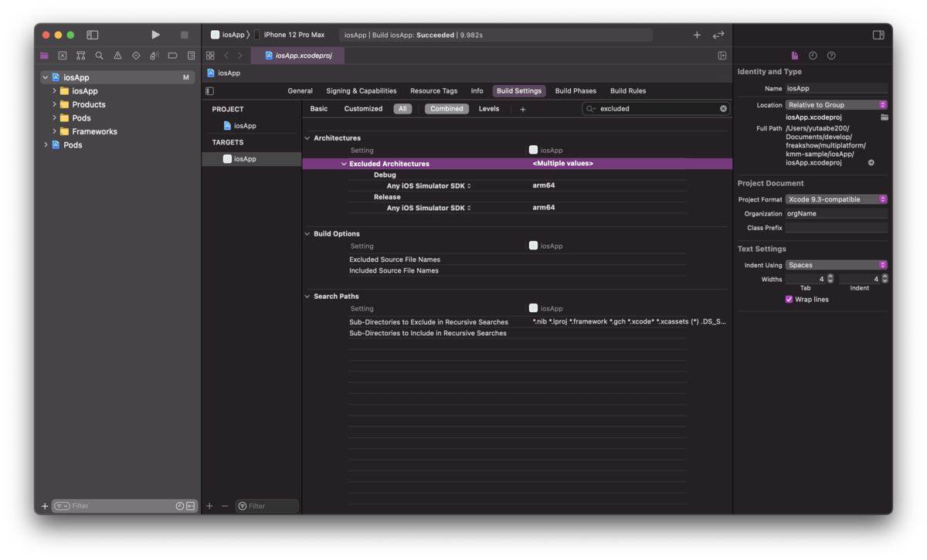Select iPhone 12 Pro Max destination

click(x=290, y=35)
